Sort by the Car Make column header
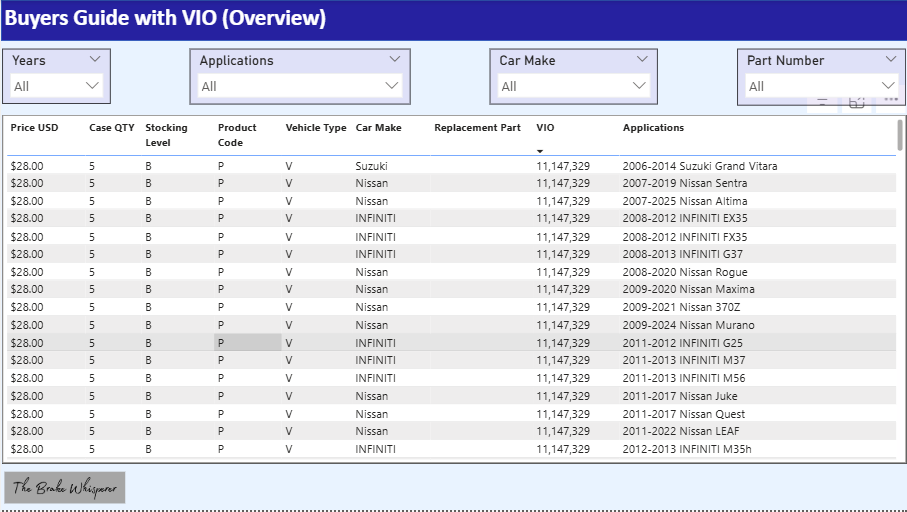The height and width of the screenshot is (512, 907). [378, 128]
